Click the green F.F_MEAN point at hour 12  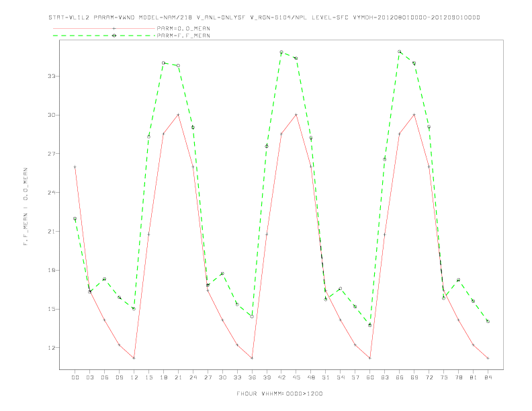coord(134,309)
